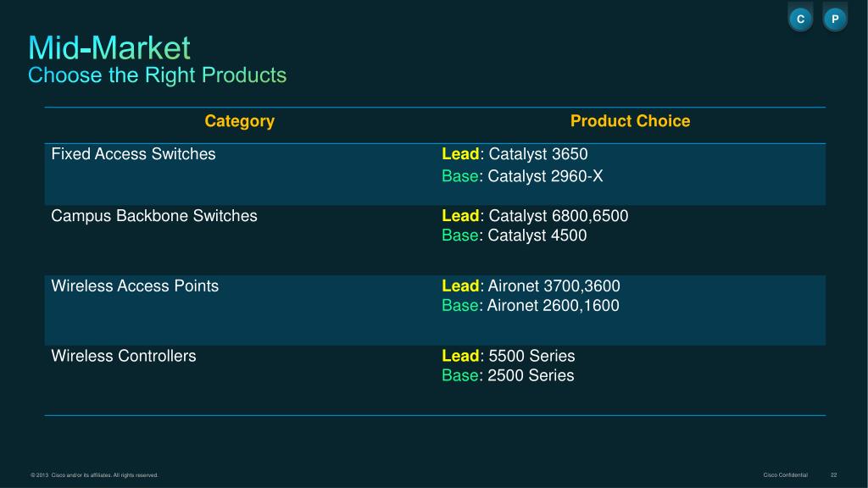Click the Wireless Access Points row label
The image size is (868, 488).
(x=135, y=286)
